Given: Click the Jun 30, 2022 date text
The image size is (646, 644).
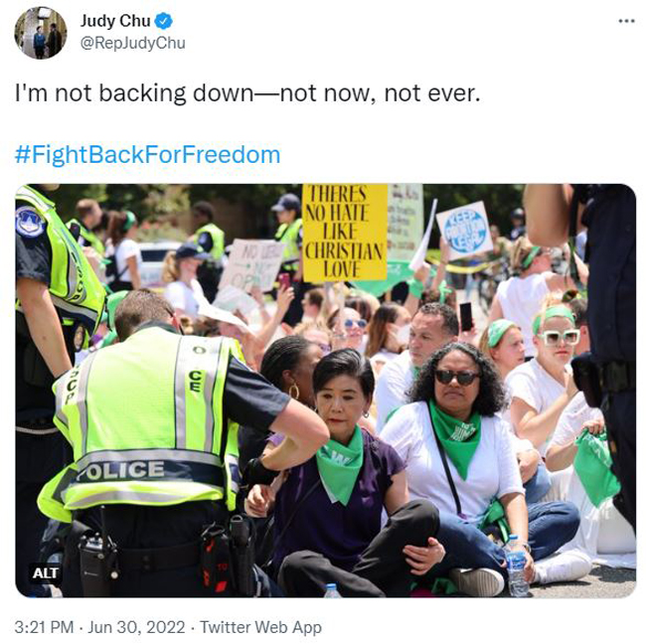Looking at the screenshot, I should tap(136, 627).
